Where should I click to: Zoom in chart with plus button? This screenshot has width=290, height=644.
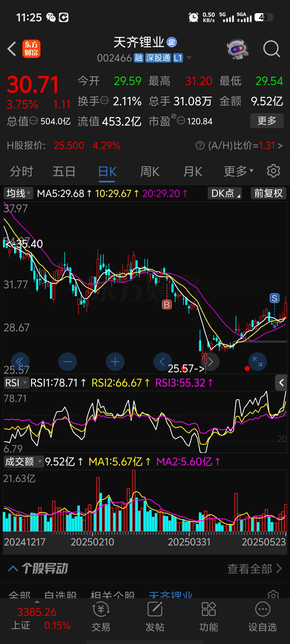[x=115, y=362]
